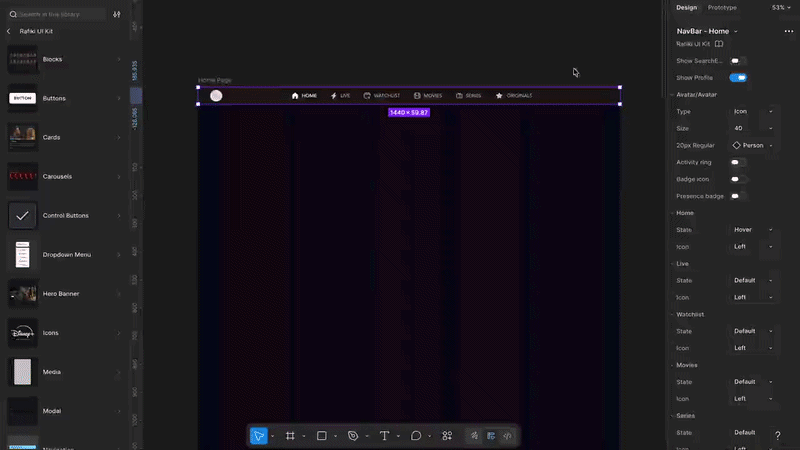The width and height of the screenshot is (800, 450).
Task: Select the Text tool
Action: [384, 436]
